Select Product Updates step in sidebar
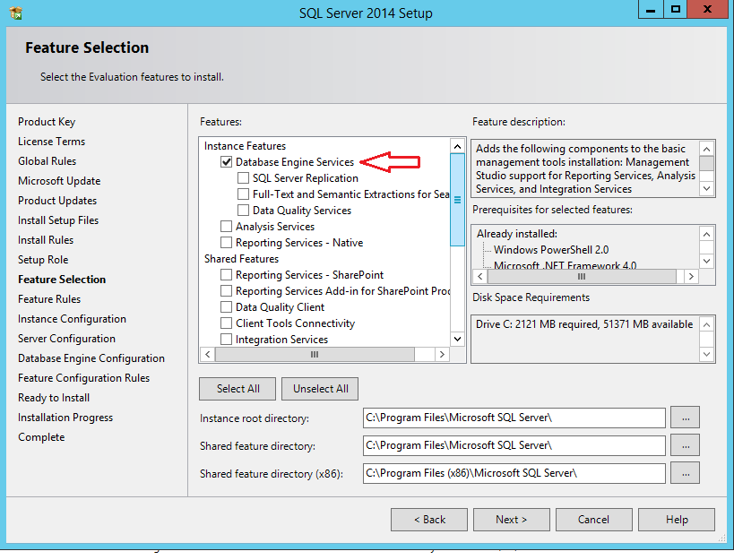The height and width of the screenshot is (560, 734). (x=57, y=200)
